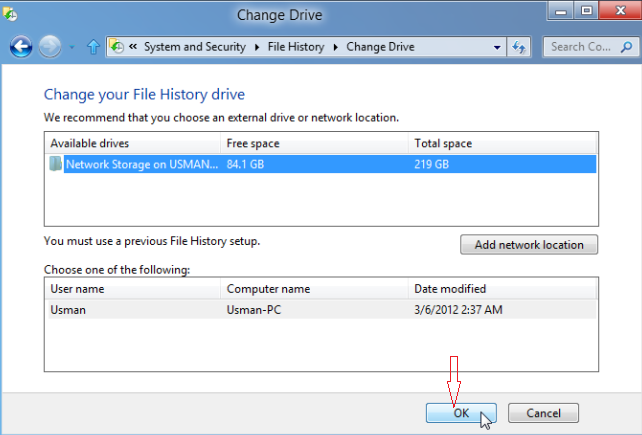
Task: Click the greyed Forward arrow button
Action: point(50,47)
